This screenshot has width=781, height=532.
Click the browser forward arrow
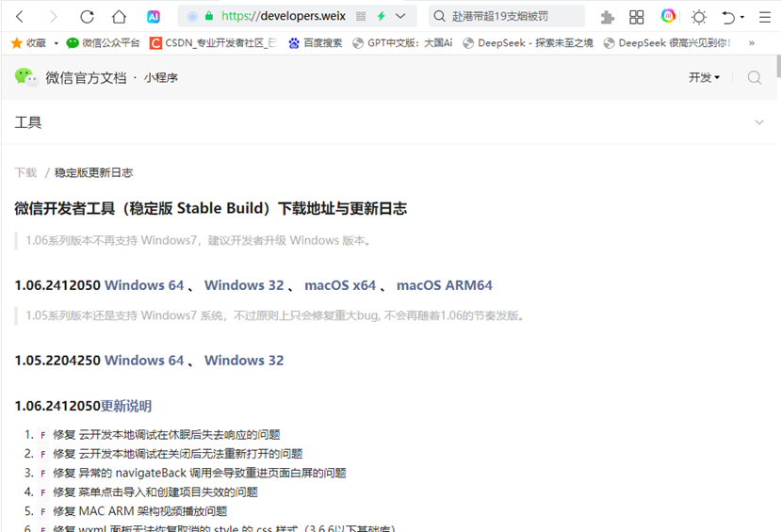[53, 17]
